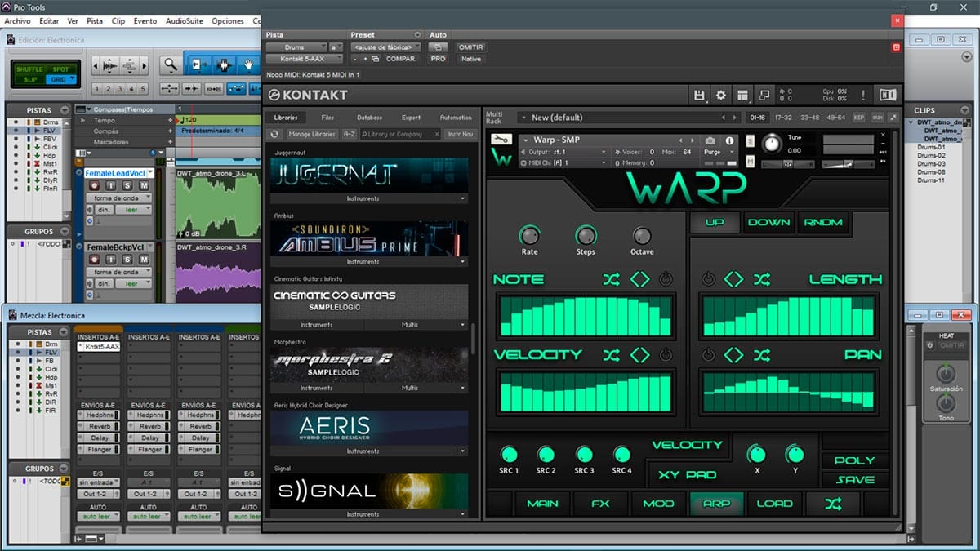Click the Kontakt KSP button in rack header
Screen dimensions: 980x551
coord(858,118)
